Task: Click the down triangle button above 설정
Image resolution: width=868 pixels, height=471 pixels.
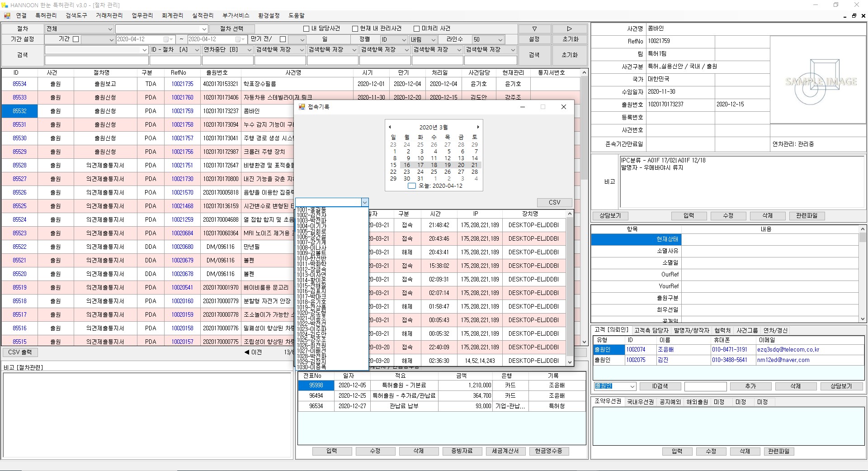Action: pos(534,29)
